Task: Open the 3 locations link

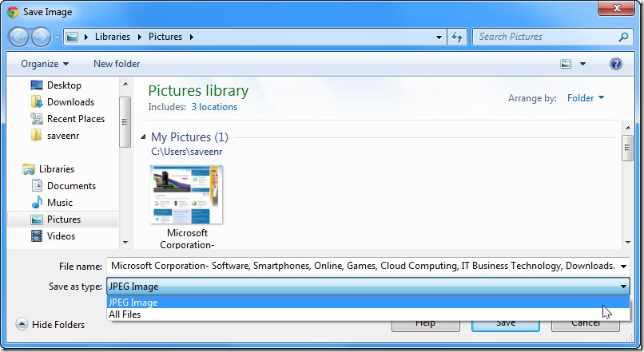Action: (x=214, y=107)
